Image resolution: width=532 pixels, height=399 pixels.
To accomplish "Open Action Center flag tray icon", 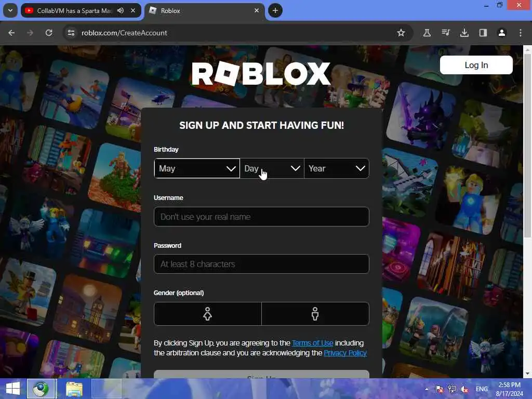I will coord(439,389).
